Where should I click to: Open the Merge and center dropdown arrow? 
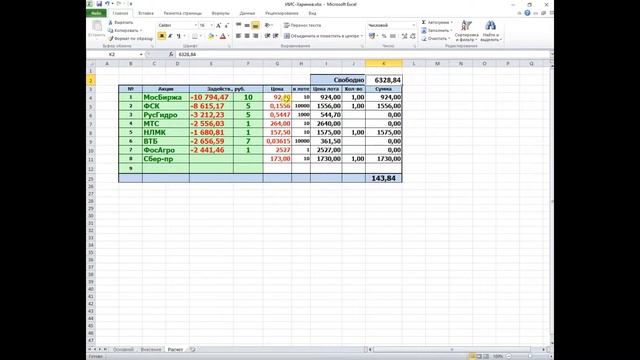pyautogui.click(x=362, y=36)
